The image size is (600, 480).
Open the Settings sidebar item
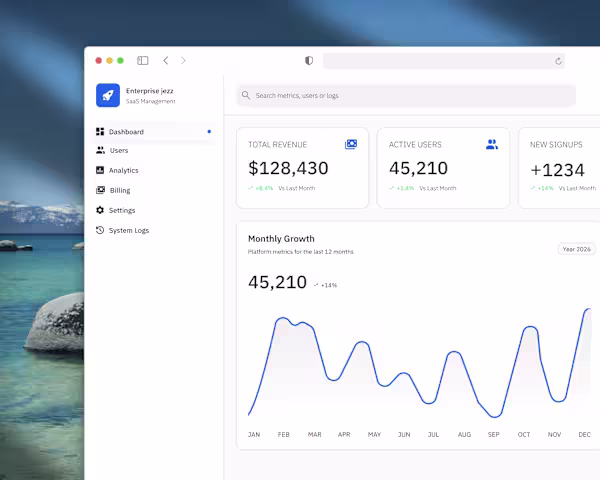coord(154,210)
